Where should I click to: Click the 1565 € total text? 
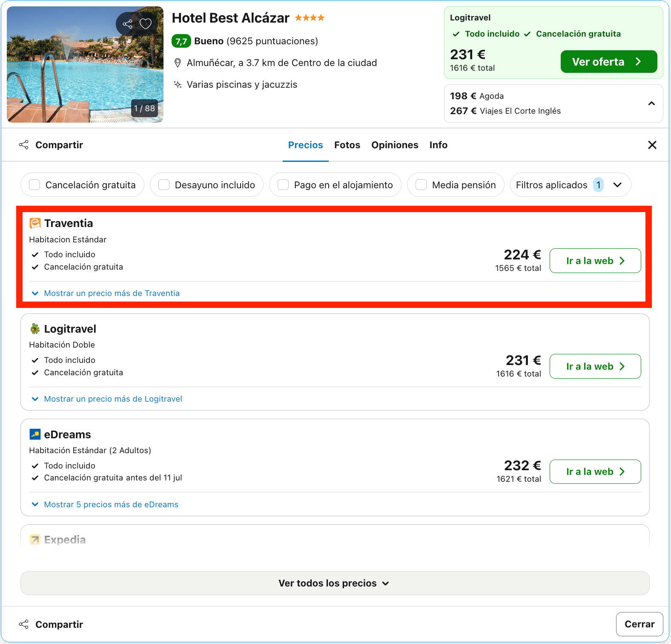tap(518, 268)
